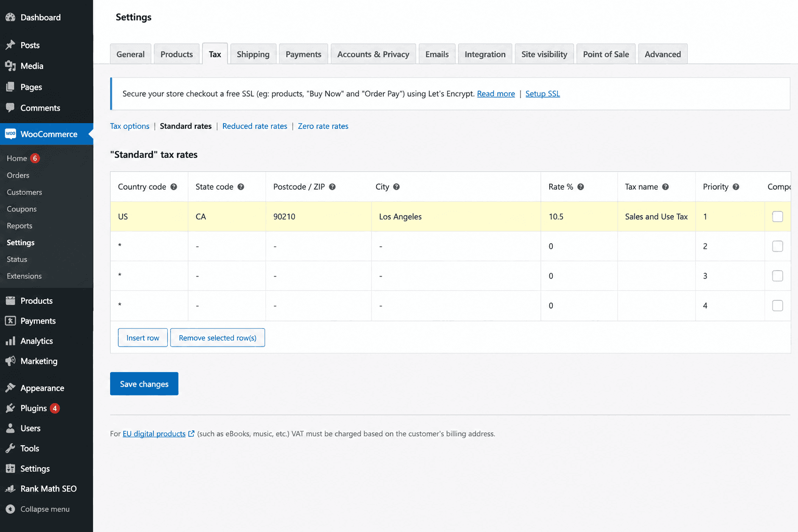The height and width of the screenshot is (532, 798).
Task: Select the Integration tab
Action: [485, 54]
